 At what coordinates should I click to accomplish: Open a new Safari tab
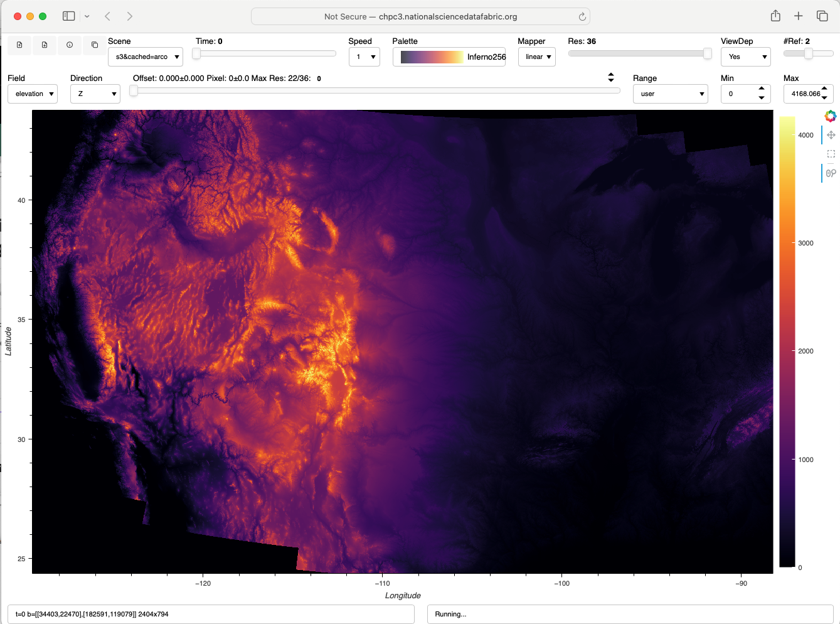pos(799,16)
